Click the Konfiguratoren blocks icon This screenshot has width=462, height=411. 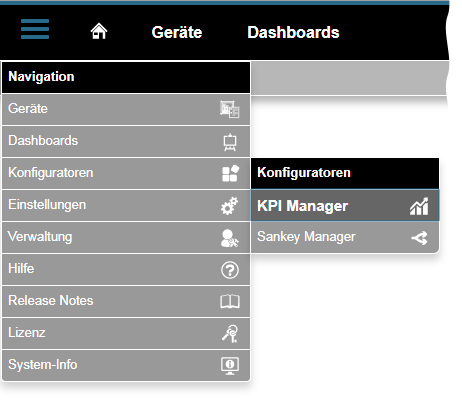[230, 173]
